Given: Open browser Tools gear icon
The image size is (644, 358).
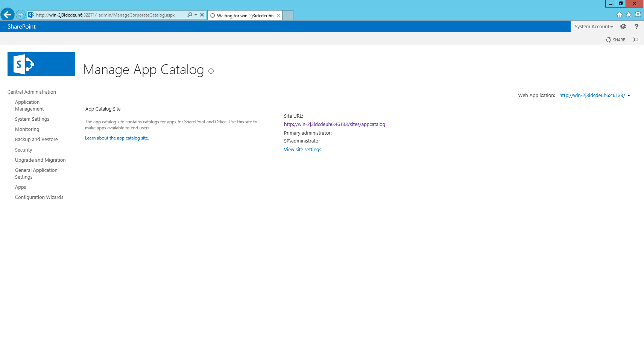Looking at the screenshot, I should (638, 15).
